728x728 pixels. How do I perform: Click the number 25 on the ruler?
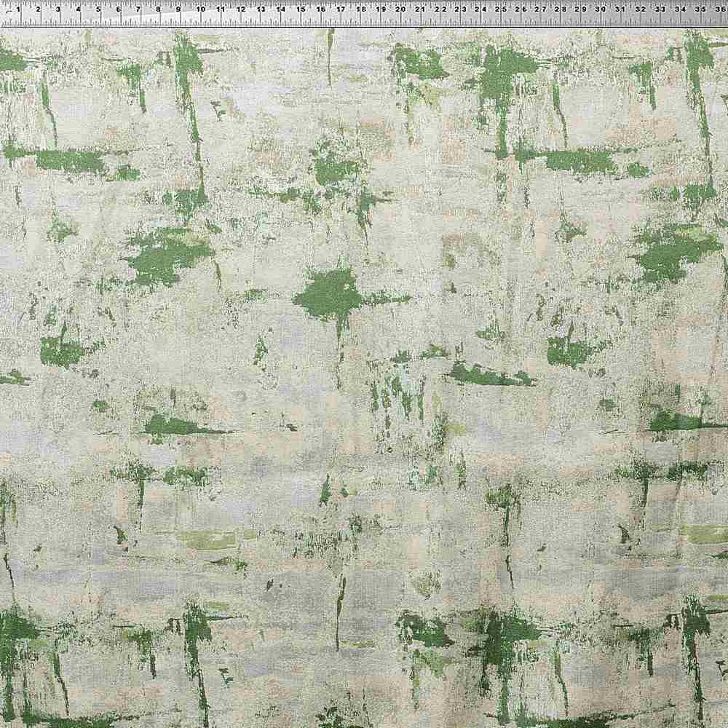(501, 9)
